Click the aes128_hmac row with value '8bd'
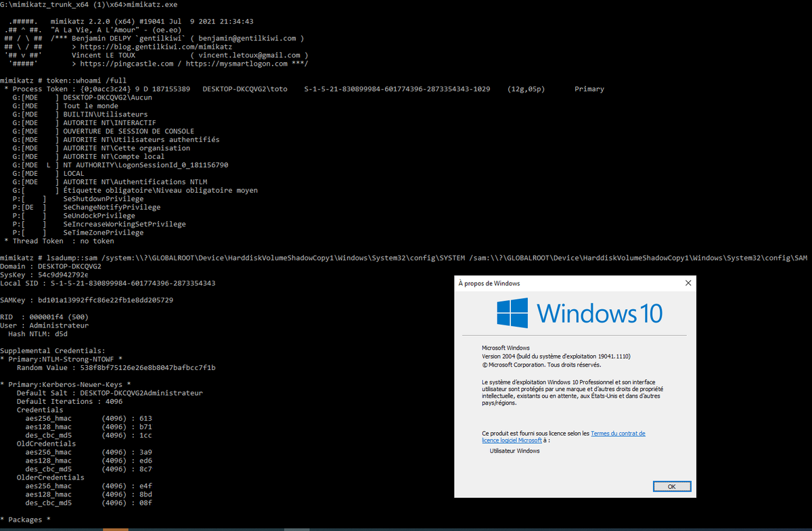The height and width of the screenshot is (531, 812). click(89, 494)
